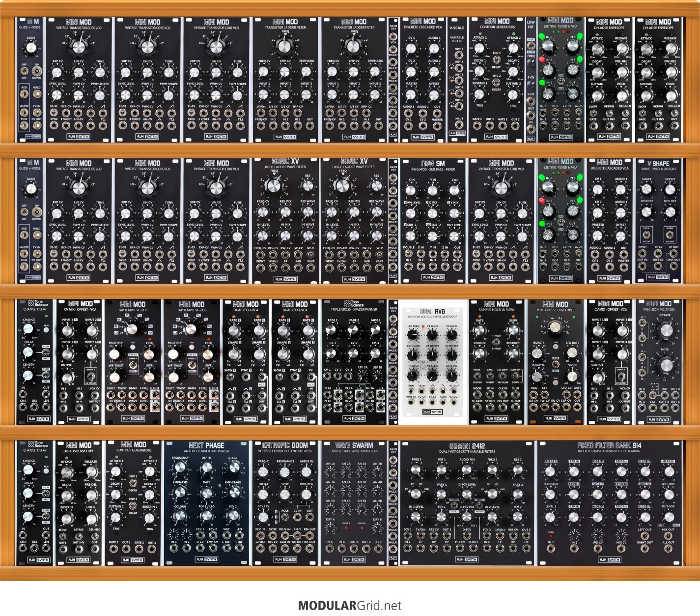Click the RESONANCE knob on Entropic Doom
The image size is (700, 616).
pos(285,472)
